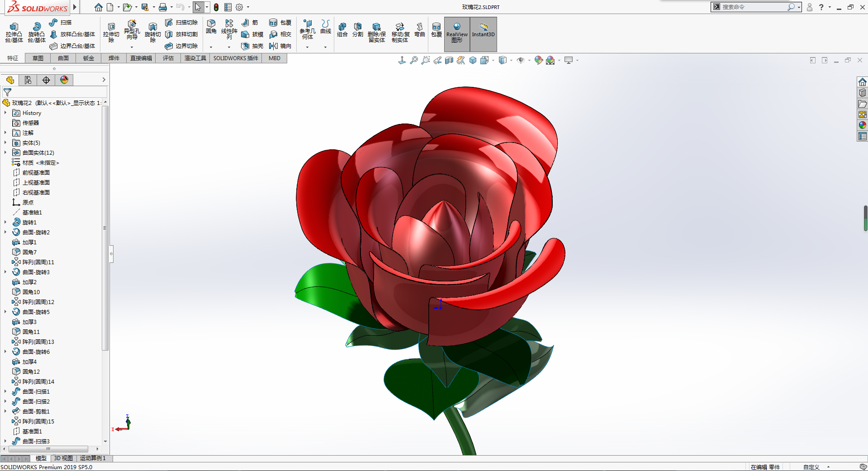Expand the 曲面实体(12) tree node
This screenshot has width=868, height=471.
[5, 153]
